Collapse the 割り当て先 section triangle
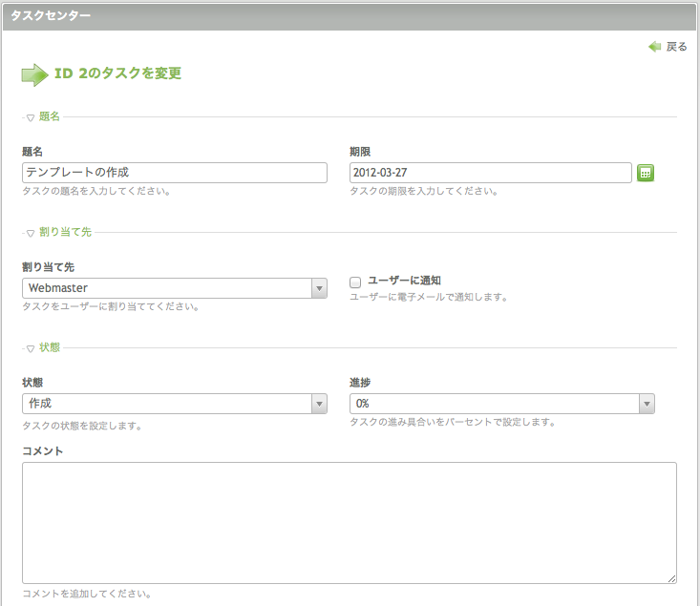The width and height of the screenshot is (700, 606). [x=31, y=233]
